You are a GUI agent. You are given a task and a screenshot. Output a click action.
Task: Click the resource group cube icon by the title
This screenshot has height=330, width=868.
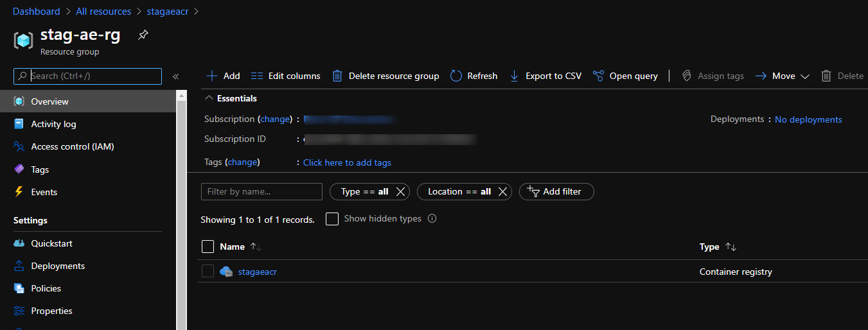coord(23,40)
